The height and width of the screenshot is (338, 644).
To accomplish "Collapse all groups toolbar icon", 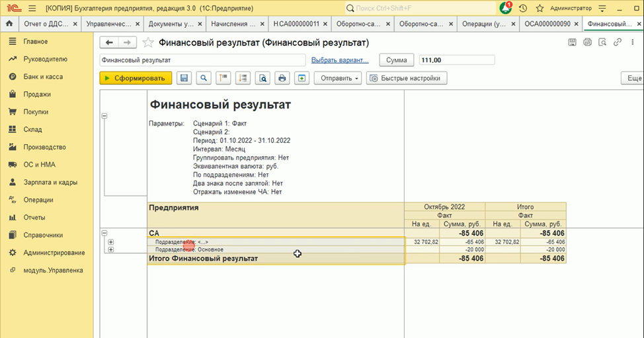I will pyautogui.click(x=223, y=78).
